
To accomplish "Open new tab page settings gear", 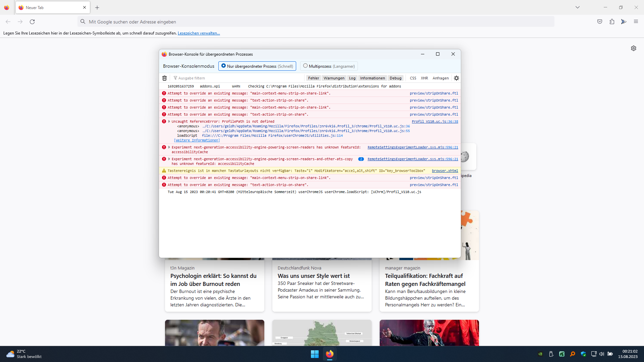I will (634, 48).
